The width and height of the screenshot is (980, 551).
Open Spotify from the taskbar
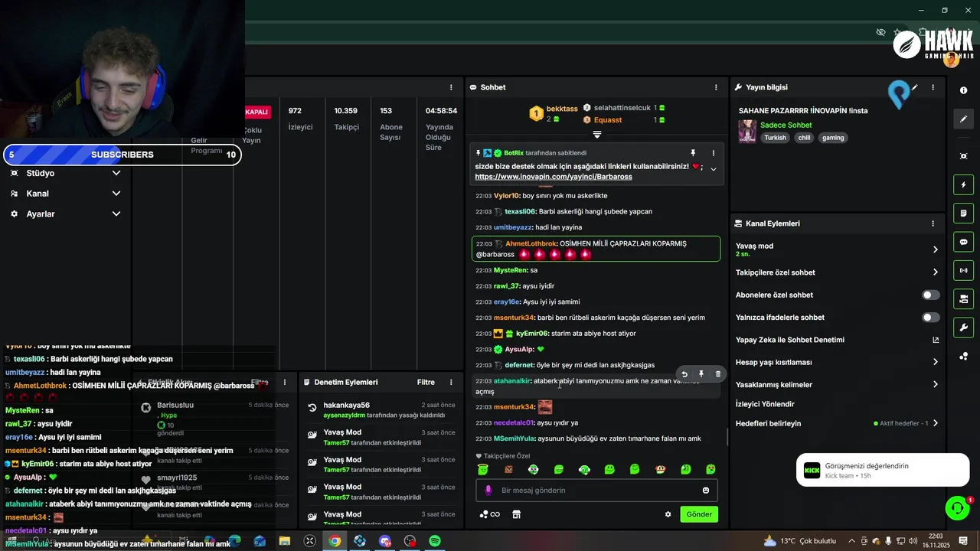[435, 541]
